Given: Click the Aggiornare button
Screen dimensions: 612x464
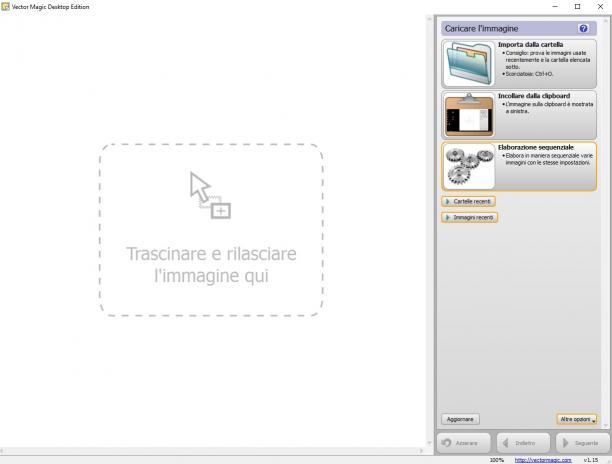Looking at the screenshot, I should click(460, 419).
